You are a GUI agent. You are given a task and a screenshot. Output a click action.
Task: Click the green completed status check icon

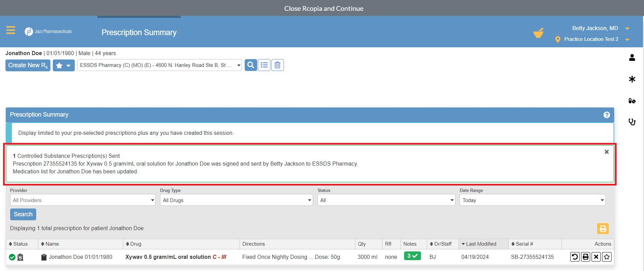(12, 257)
